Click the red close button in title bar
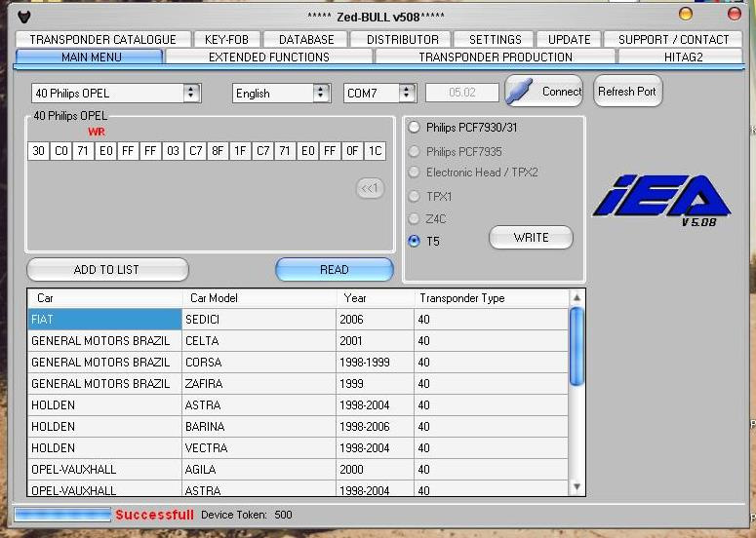756x538 pixels. pyautogui.click(x=735, y=14)
